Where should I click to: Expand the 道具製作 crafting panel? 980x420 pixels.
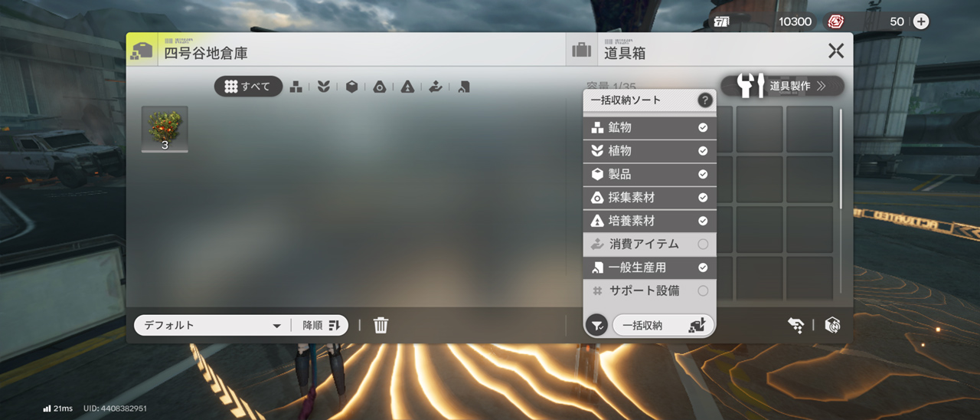[782, 86]
